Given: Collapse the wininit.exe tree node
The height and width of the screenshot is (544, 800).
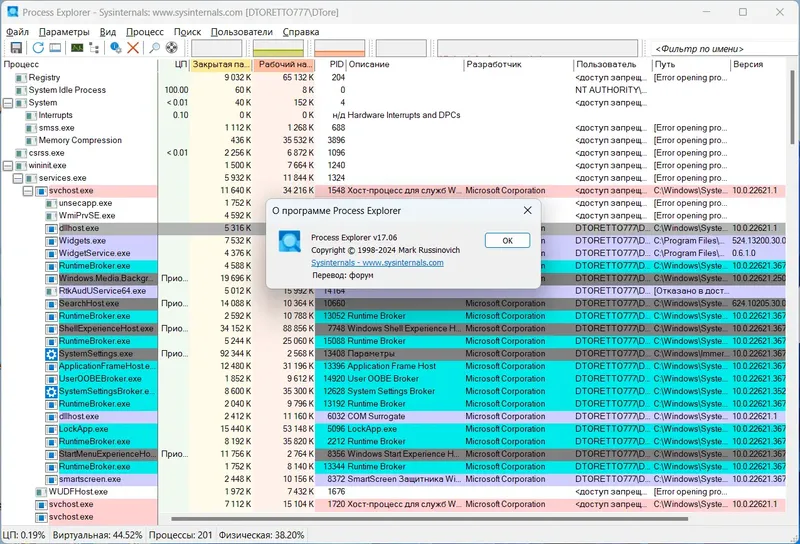Looking at the screenshot, I should click(8, 165).
